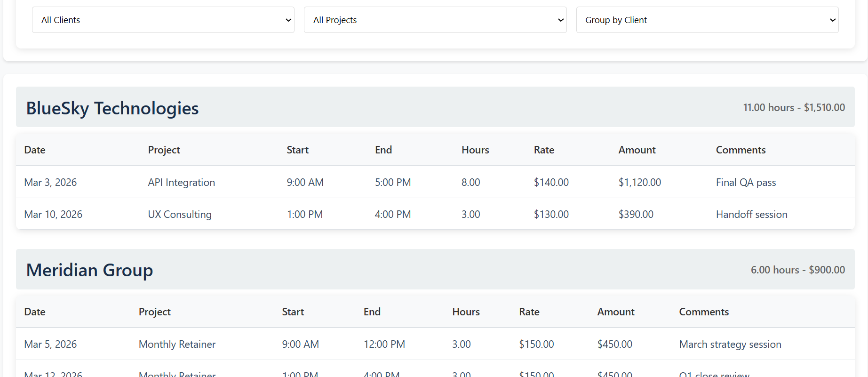The width and height of the screenshot is (868, 377).
Task: Select the 'Mar 10, 2026' date cell
Action: click(53, 214)
